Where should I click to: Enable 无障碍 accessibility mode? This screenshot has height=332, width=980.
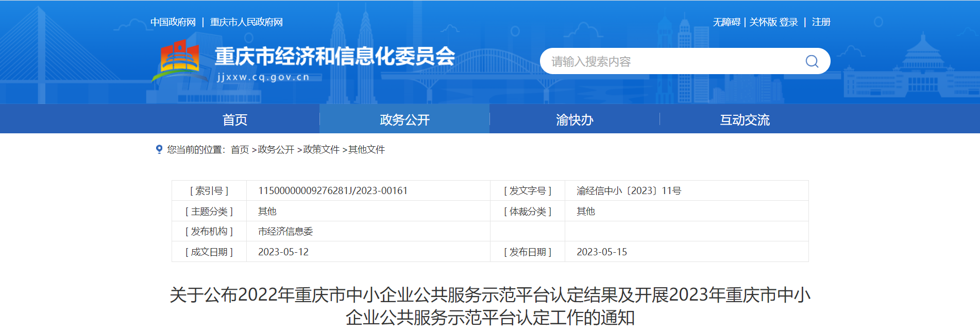coord(726,22)
